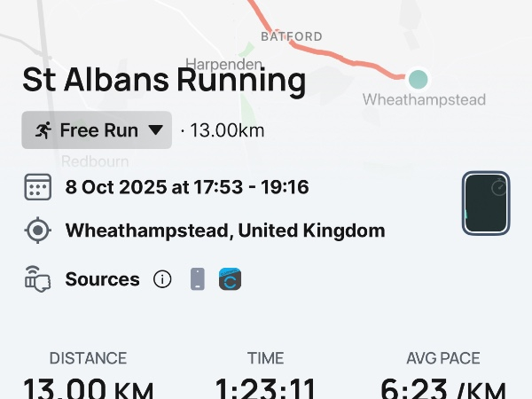This screenshot has height=399, width=532.
Task: Select the Time stat 1:23:11
Action: 265,387
